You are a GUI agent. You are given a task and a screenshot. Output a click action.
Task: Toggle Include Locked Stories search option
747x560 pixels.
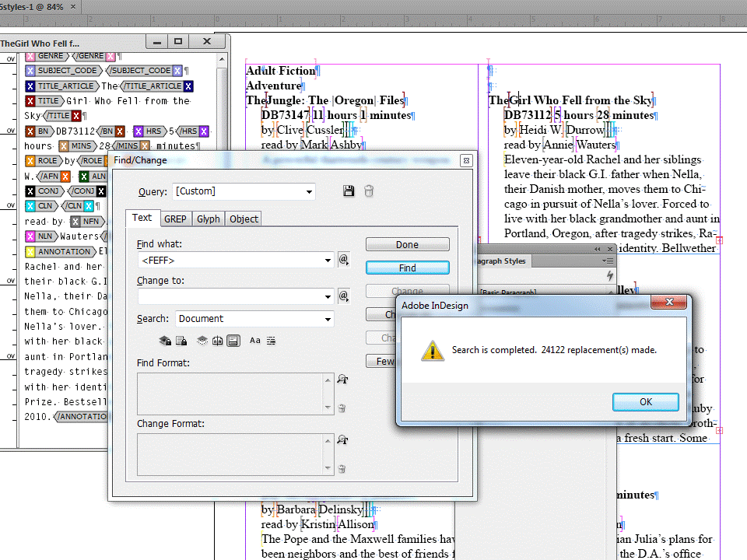181,341
